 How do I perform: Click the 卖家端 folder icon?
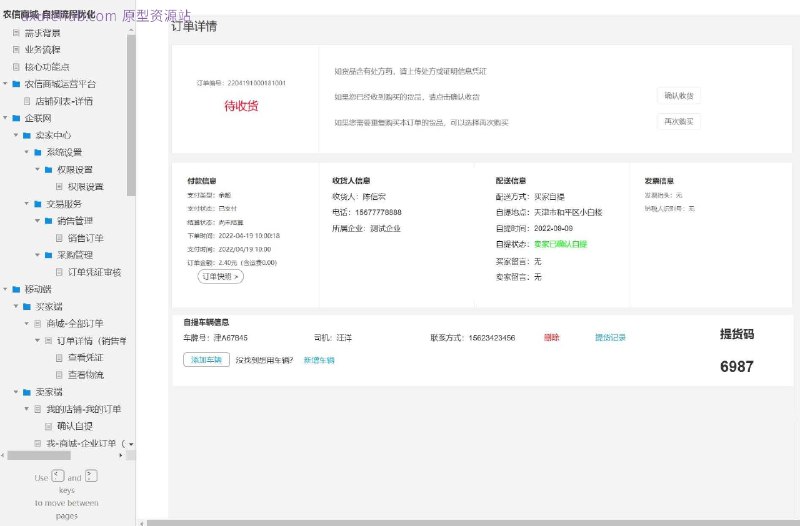click(27, 392)
